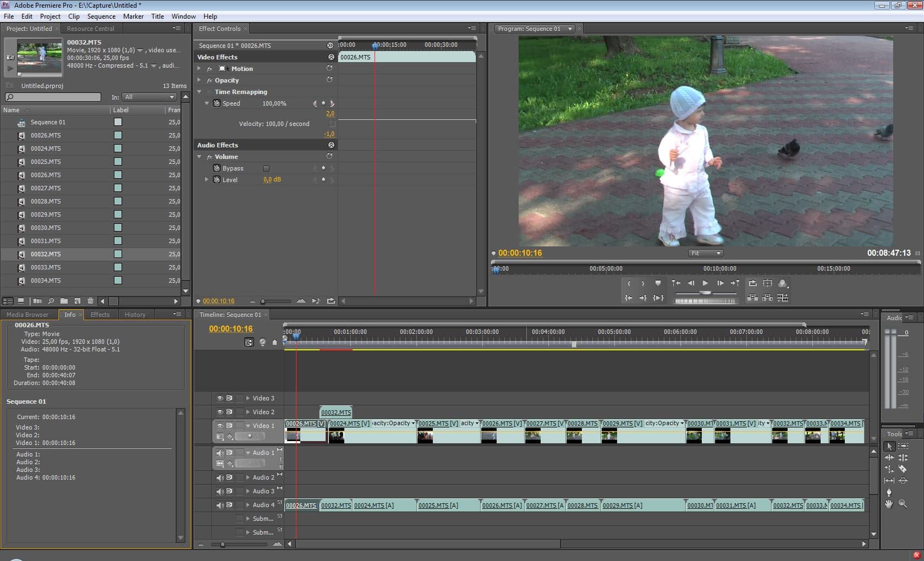This screenshot has height=561, width=924.
Task: Open the Fit zoom level dropdown
Action: coord(706,253)
